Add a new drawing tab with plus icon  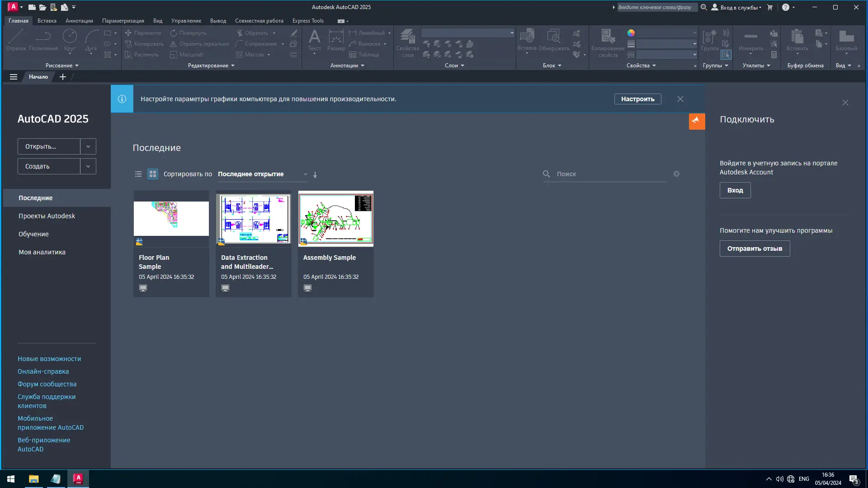pos(63,77)
